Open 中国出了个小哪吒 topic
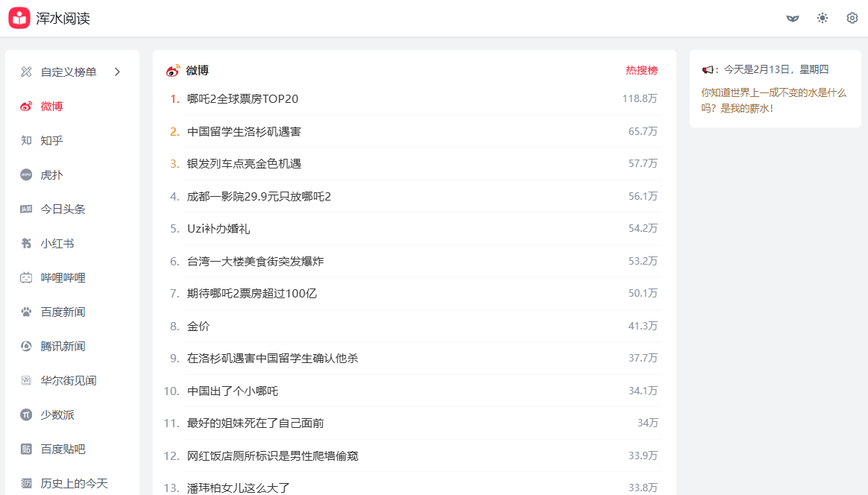The width and height of the screenshot is (868, 495). click(x=233, y=391)
